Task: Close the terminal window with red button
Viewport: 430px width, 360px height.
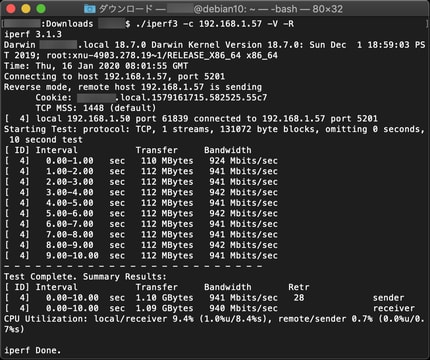Action: click(x=11, y=9)
